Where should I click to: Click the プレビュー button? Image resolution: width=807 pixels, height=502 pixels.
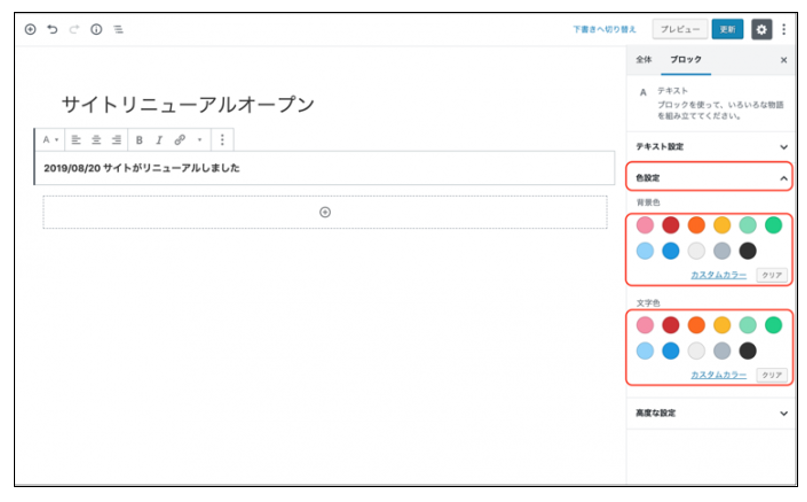680,30
